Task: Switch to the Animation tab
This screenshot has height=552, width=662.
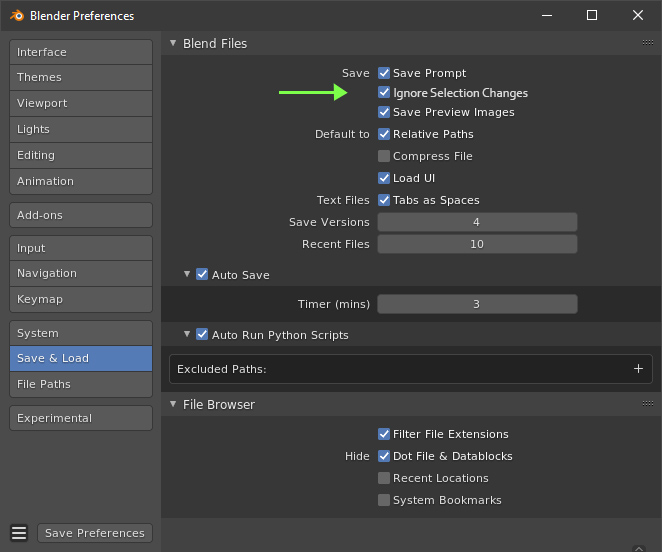Action: (81, 181)
